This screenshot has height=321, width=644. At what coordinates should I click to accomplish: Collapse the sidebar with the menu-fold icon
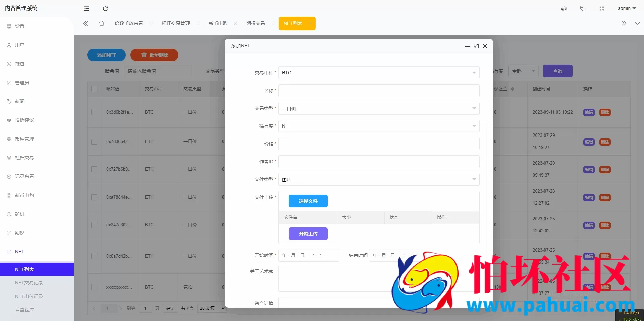pos(87,9)
